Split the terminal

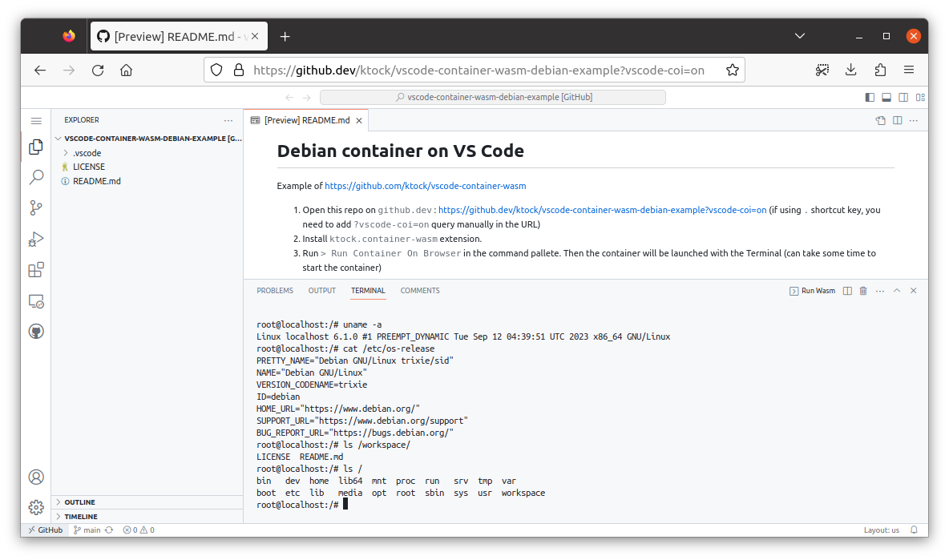tap(847, 291)
